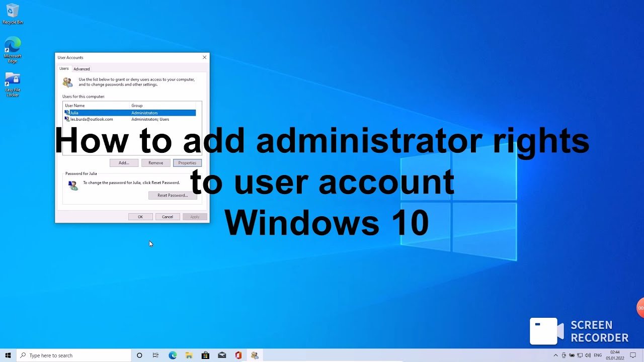Open Office app in the taskbar
This screenshot has width=644, height=362.
[x=238, y=355]
